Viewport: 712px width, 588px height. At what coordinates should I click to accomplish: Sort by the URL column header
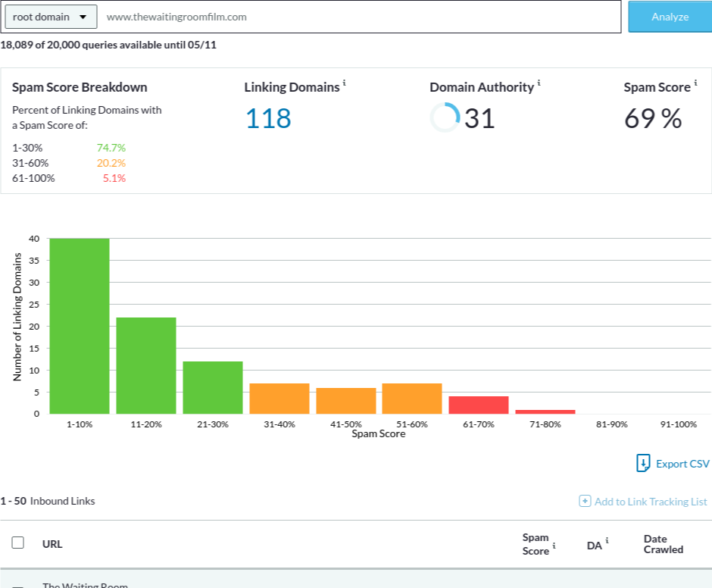(x=52, y=544)
